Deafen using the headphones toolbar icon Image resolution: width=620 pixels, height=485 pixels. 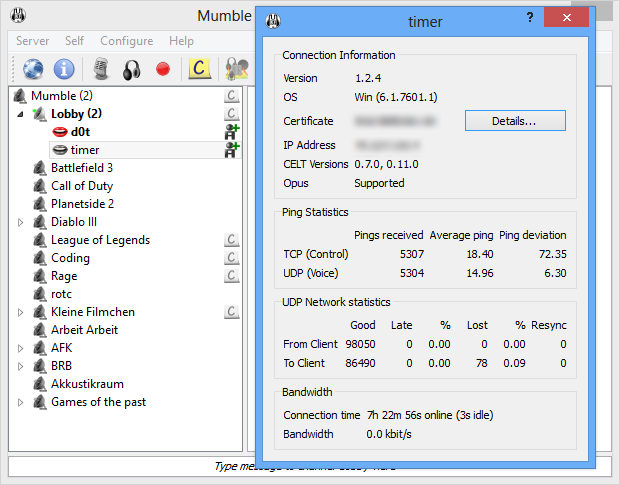coord(132,70)
